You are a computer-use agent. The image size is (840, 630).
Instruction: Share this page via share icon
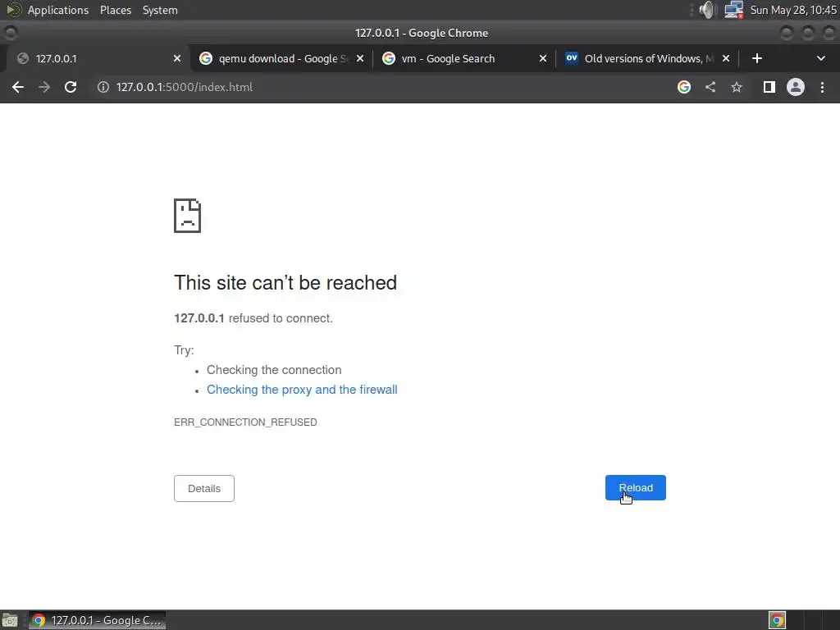click(x=710, y=87)
